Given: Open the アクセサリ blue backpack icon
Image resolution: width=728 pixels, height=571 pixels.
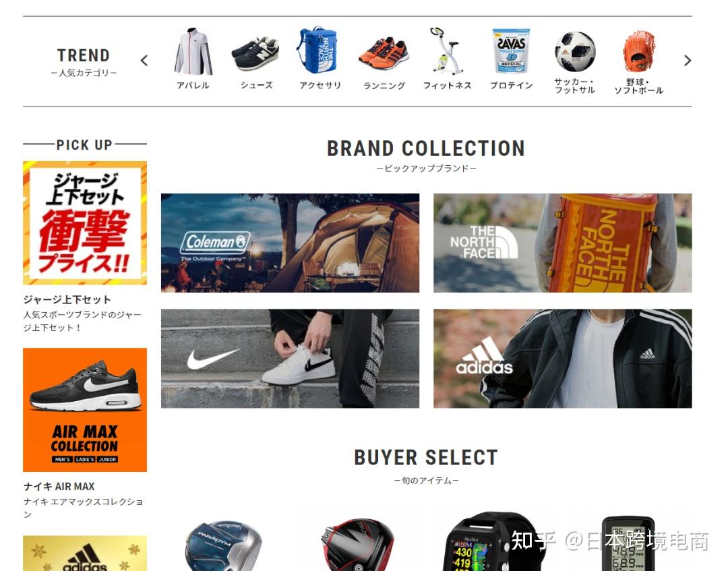Looking at the screenshot, I should [x=317, y=50].
